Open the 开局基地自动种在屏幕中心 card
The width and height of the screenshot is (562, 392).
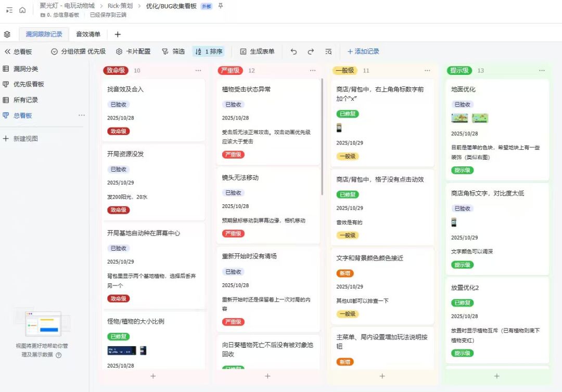(x=154, y=266)
